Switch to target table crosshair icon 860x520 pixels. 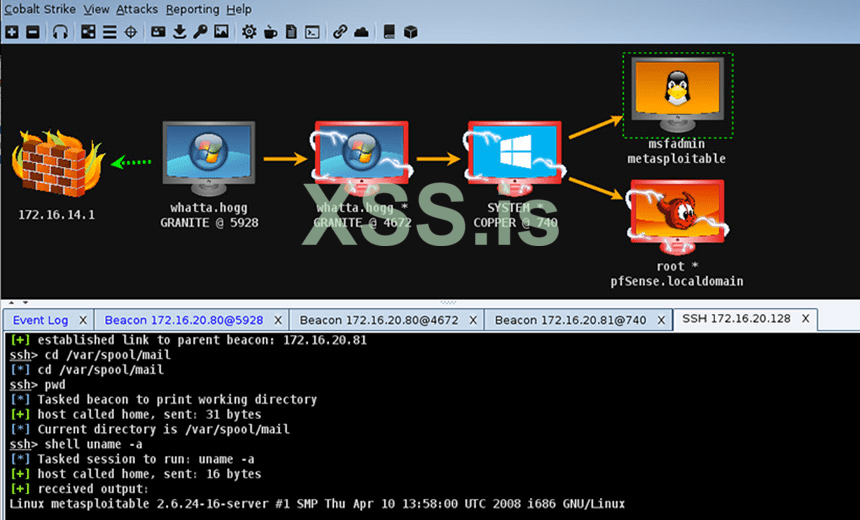coord(131,32)
